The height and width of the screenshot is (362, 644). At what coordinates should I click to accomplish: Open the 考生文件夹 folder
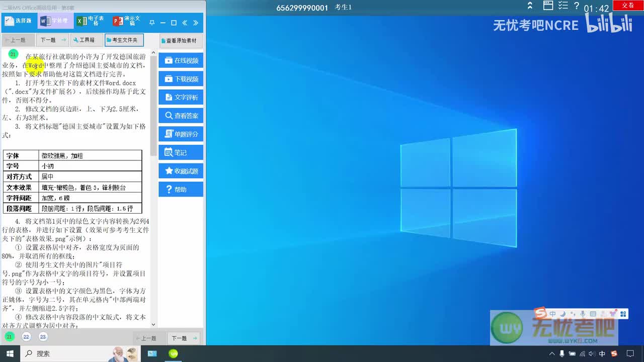124,40
